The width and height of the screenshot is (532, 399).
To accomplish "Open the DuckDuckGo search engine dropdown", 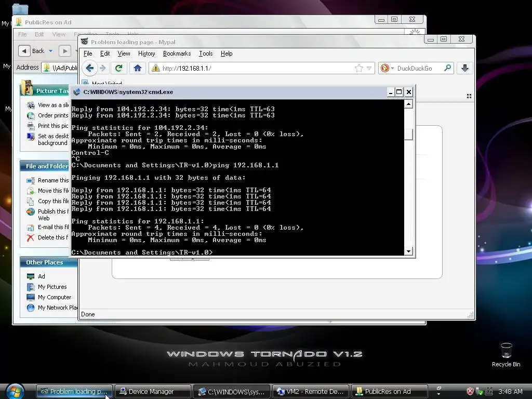I will [387, 68].
